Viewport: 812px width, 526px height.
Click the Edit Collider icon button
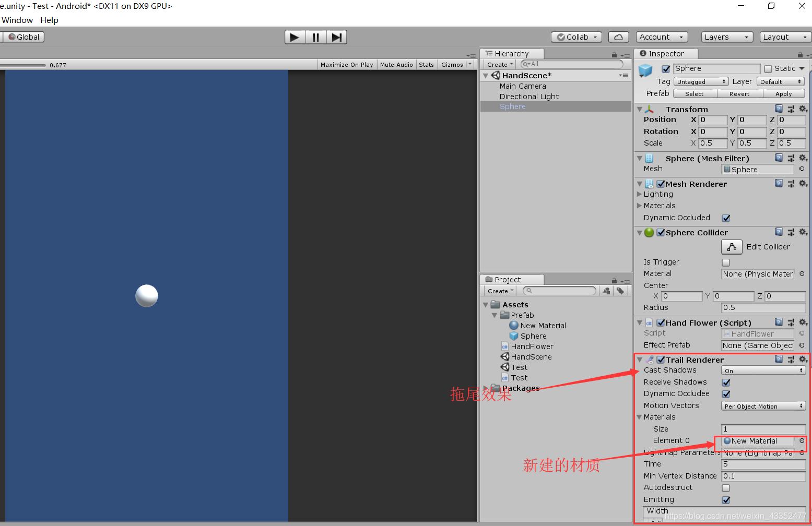tap(732, 247)
